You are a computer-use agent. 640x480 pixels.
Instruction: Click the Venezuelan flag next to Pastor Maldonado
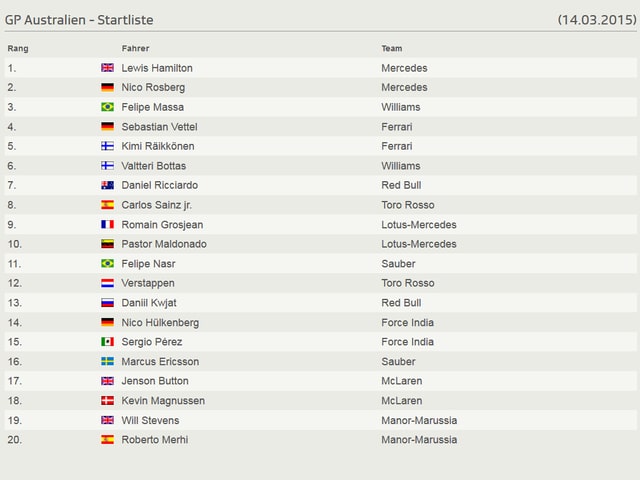point(107,244)
